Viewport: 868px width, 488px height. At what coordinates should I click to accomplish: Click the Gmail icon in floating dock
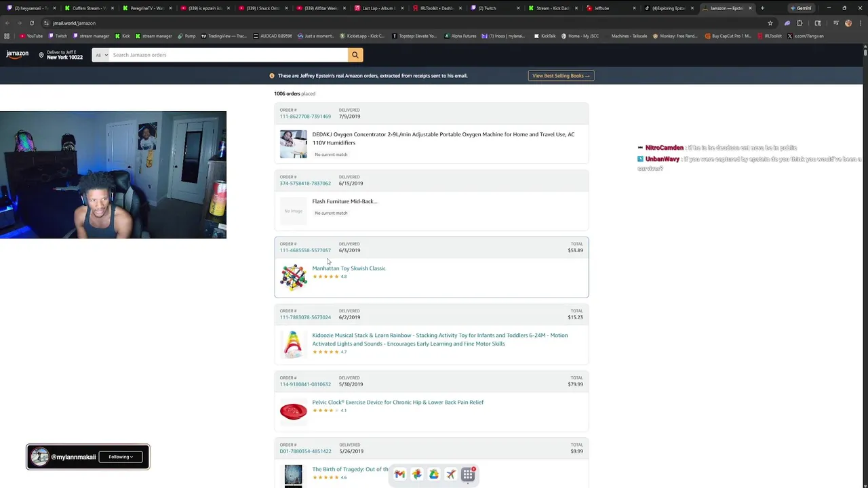[x=399, y=474]
